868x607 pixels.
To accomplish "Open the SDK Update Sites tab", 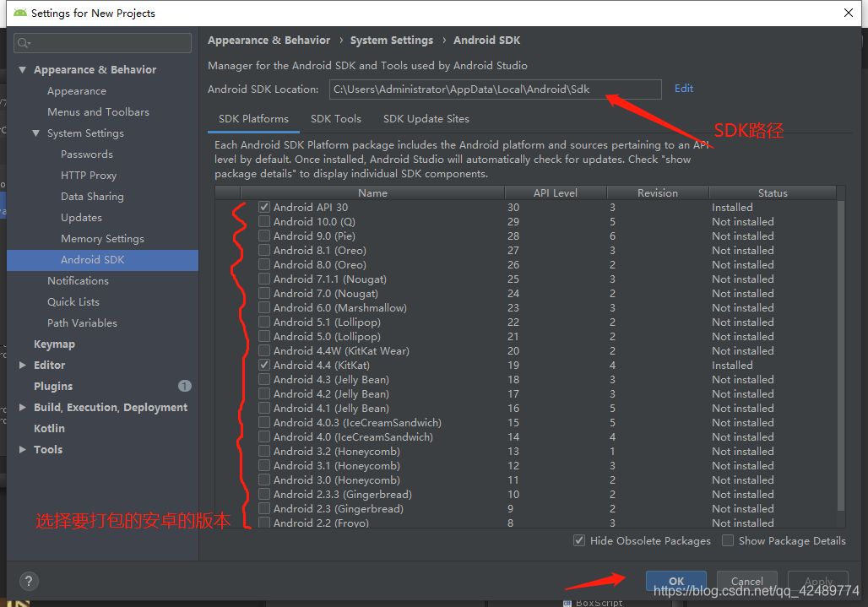I will pyautogui.click(x=426, y=119).
